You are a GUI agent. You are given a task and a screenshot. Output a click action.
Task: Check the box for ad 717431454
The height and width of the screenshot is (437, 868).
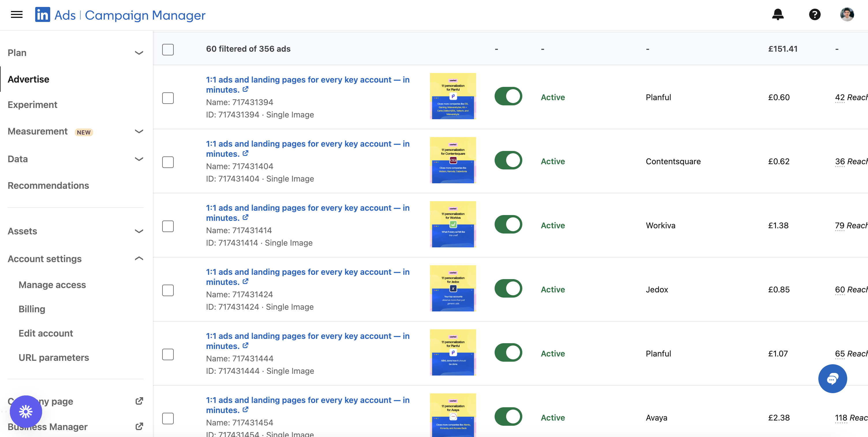(168, 418)
